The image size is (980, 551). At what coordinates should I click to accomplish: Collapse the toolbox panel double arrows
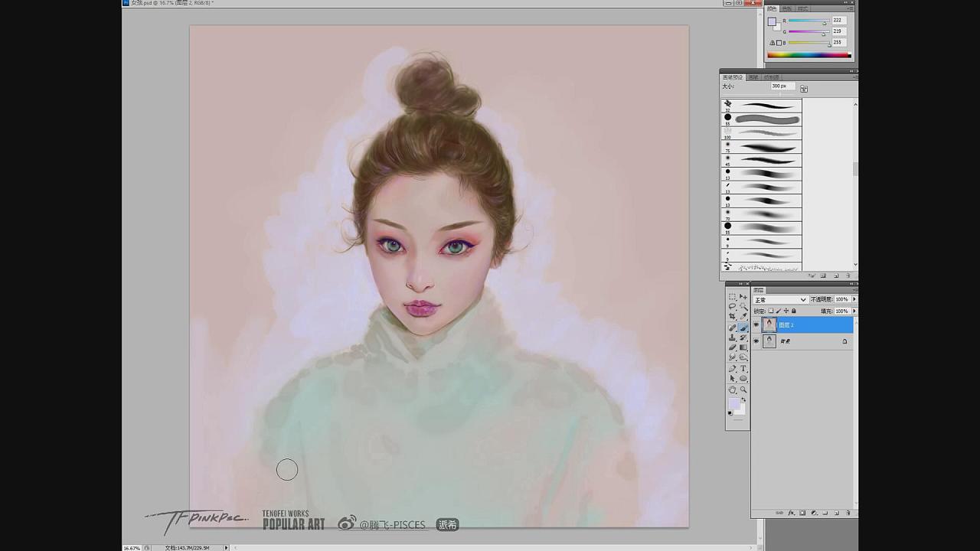tap(740, 284)
